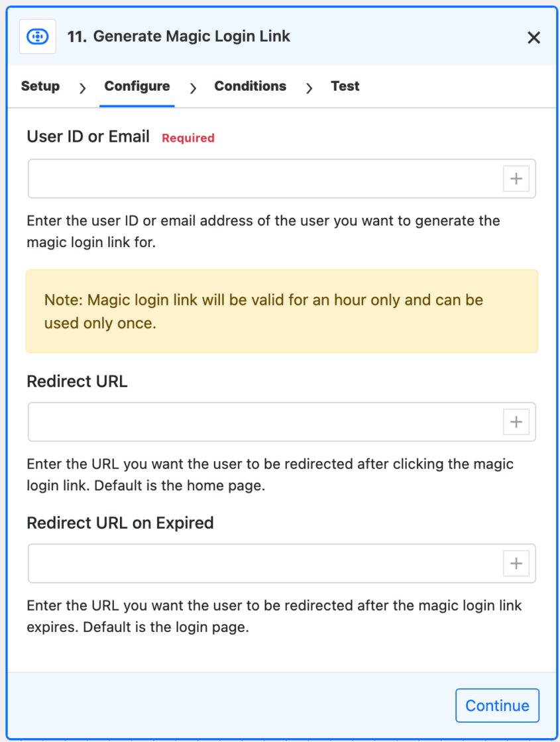
Task: Open merge fields for Redirect URL
Action: pyautogui.click(x=516, y=421)
